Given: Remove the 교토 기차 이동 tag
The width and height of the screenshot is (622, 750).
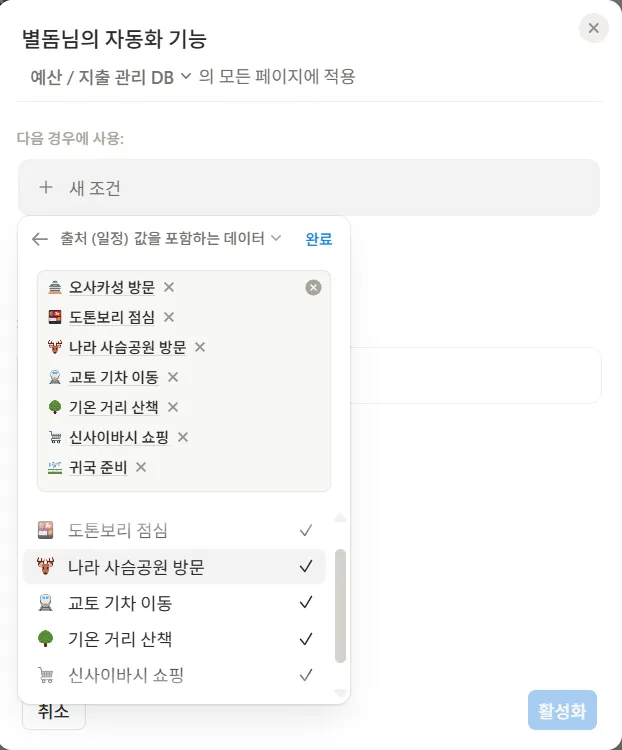Looking at the screenshot, I should point(173,377).
